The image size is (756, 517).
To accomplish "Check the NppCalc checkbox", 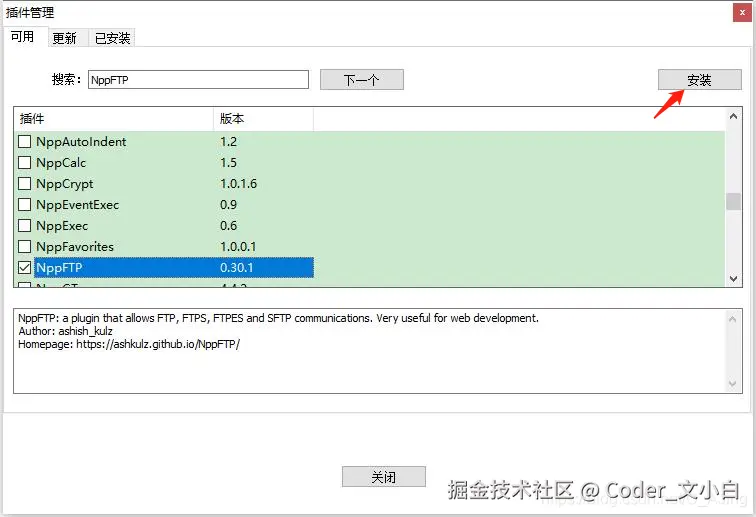I will coord(25,163).
